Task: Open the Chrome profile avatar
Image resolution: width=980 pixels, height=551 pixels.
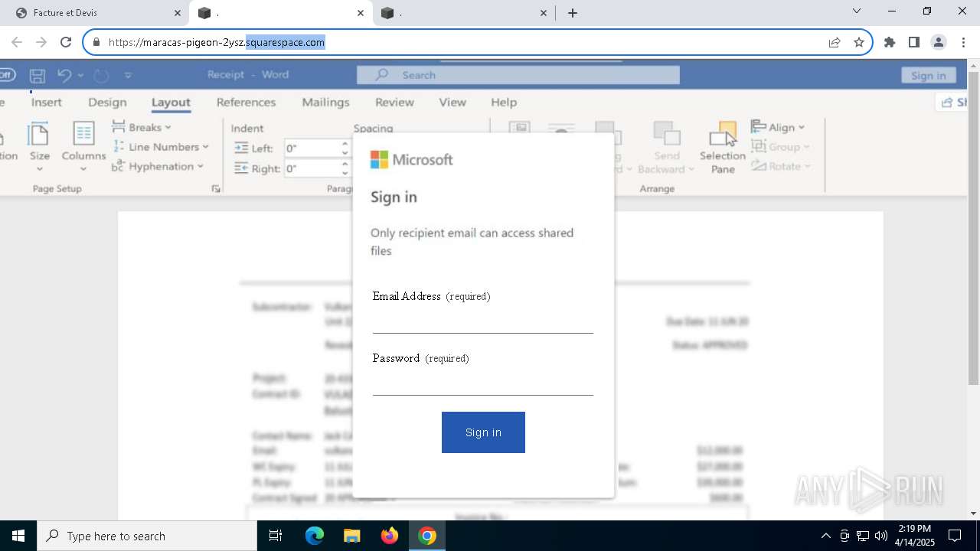Action: (939, 42)
